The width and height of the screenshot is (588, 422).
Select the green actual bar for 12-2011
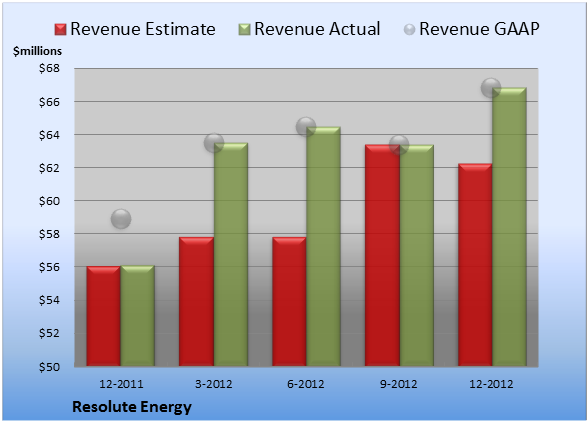(138, 316)
